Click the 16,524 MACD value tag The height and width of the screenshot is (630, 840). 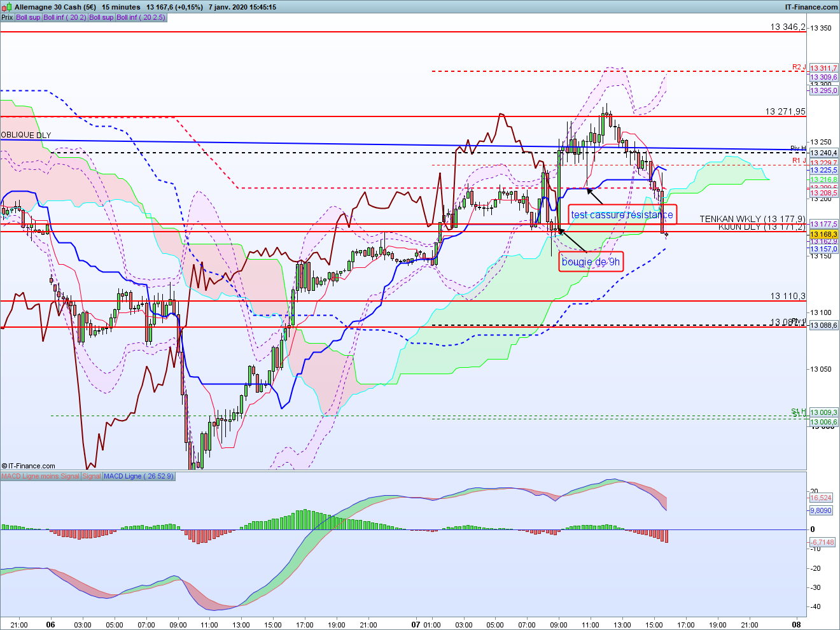click(x=821, y=498)
